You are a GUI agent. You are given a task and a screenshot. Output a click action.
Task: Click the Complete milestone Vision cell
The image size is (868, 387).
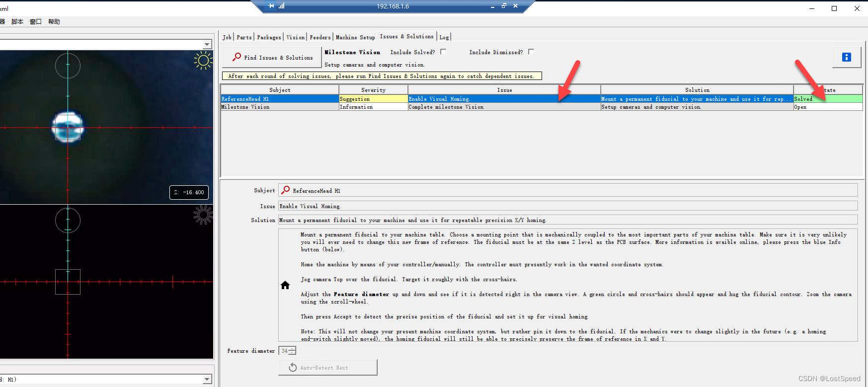[x=504, y=107]
